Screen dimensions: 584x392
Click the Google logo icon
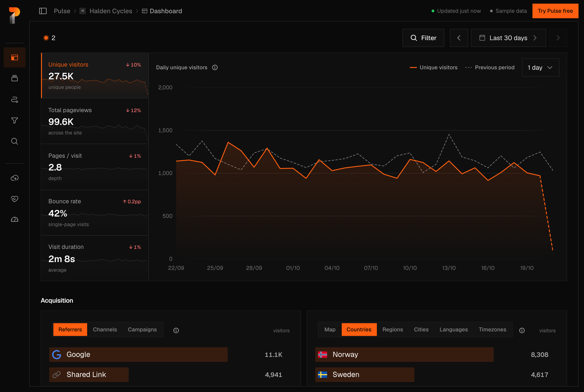[x=57, y=354]
